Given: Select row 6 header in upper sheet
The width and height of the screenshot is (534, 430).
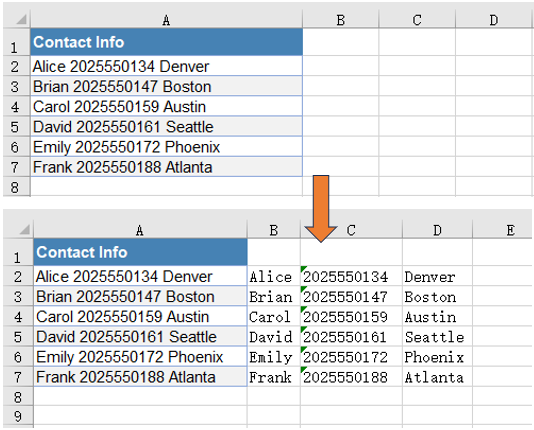Looking at the screenshot, I should click(17, 146).
